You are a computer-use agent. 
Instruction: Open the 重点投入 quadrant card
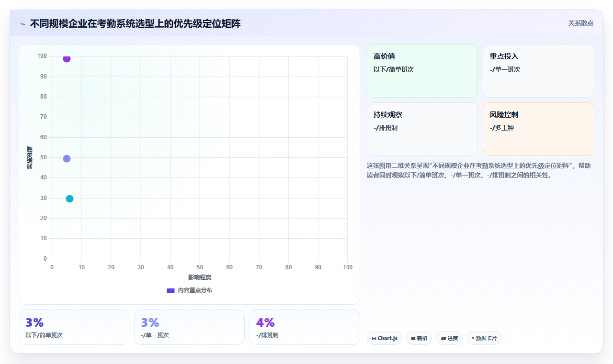pos(538,71)
